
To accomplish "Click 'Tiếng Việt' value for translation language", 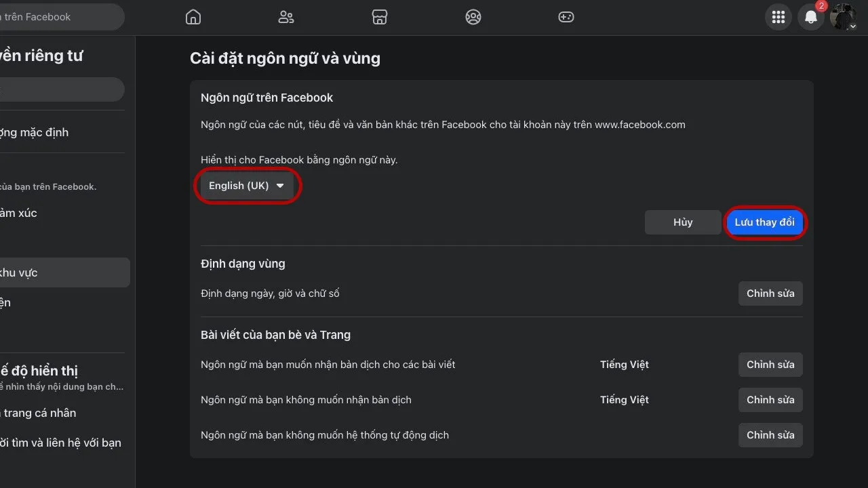I will pos(625,365).
